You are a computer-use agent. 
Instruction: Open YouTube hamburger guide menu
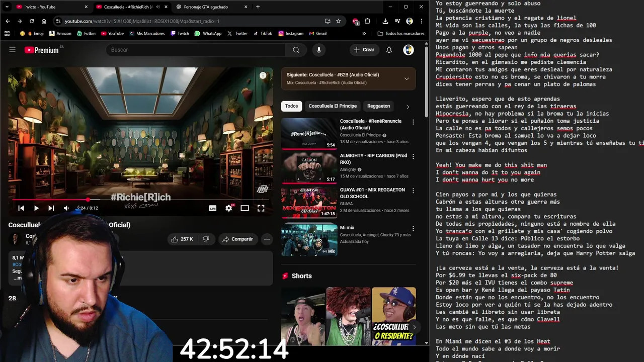click(x=13, y=50)
